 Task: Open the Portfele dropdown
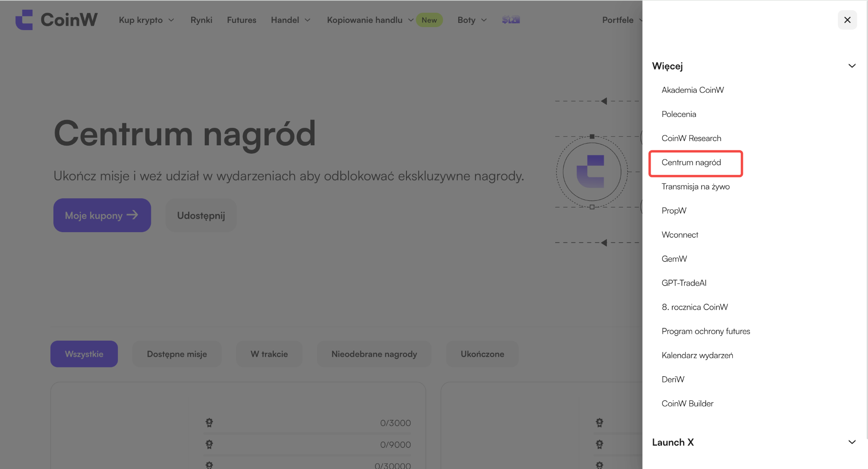(622, 20)
